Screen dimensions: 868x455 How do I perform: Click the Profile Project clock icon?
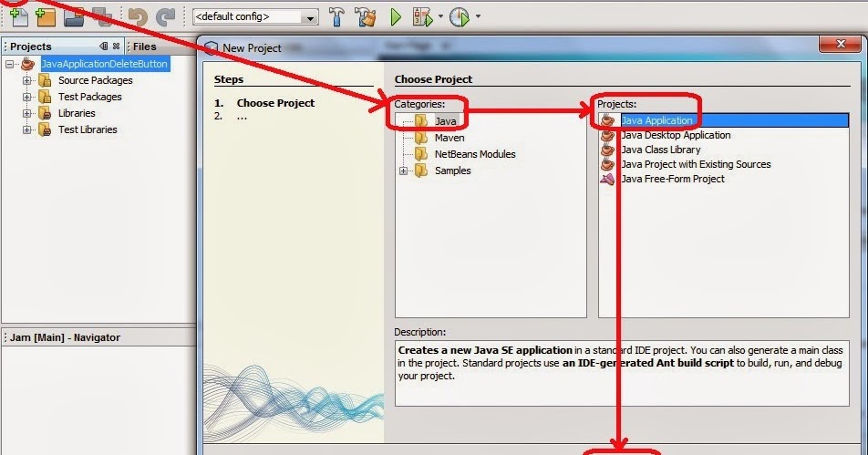coord(460,17)
